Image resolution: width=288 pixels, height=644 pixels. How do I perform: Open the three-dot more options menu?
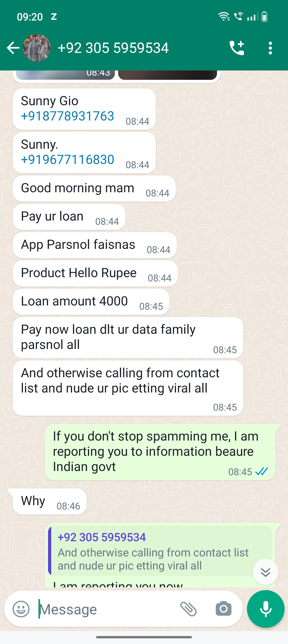coord(270,48)
